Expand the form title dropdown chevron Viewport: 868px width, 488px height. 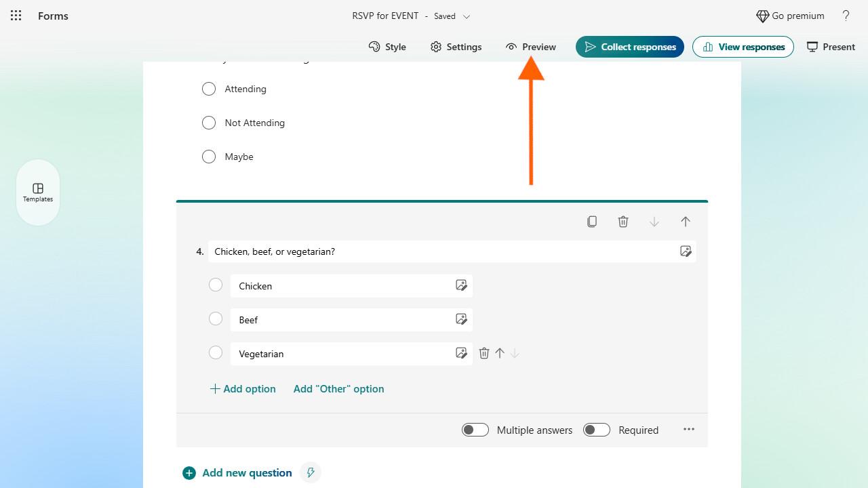[x=467, y=16]
